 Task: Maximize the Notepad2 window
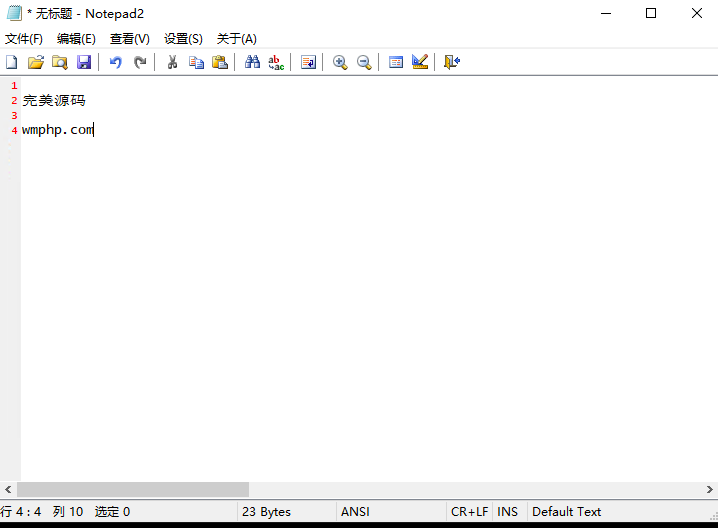click(651, 13)
